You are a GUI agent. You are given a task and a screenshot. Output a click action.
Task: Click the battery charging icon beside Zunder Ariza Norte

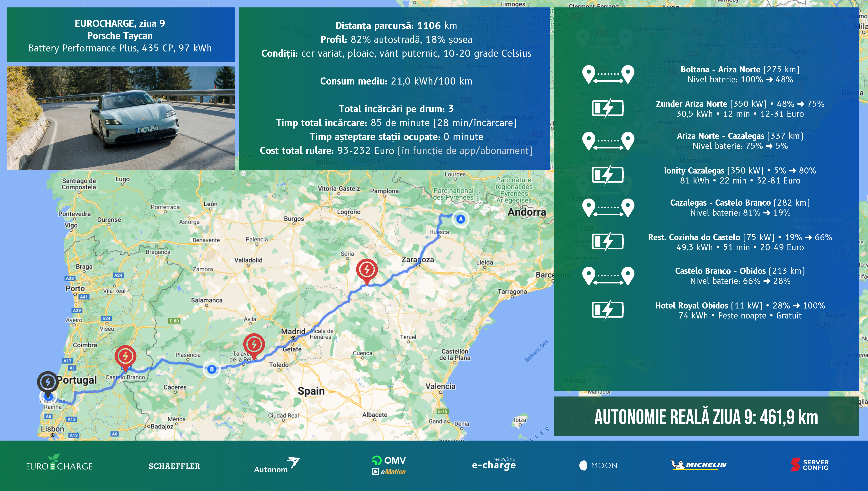click(608, 108)
